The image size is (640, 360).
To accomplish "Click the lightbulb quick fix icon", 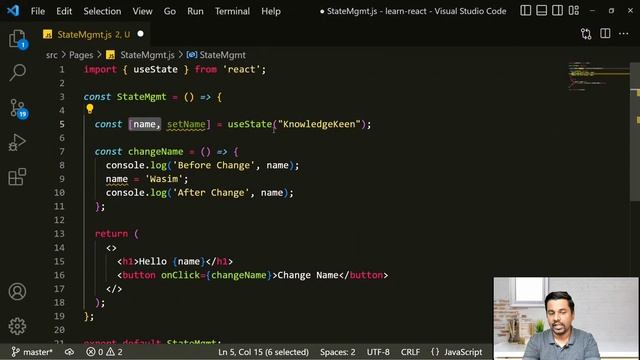I will pos(90,109).
